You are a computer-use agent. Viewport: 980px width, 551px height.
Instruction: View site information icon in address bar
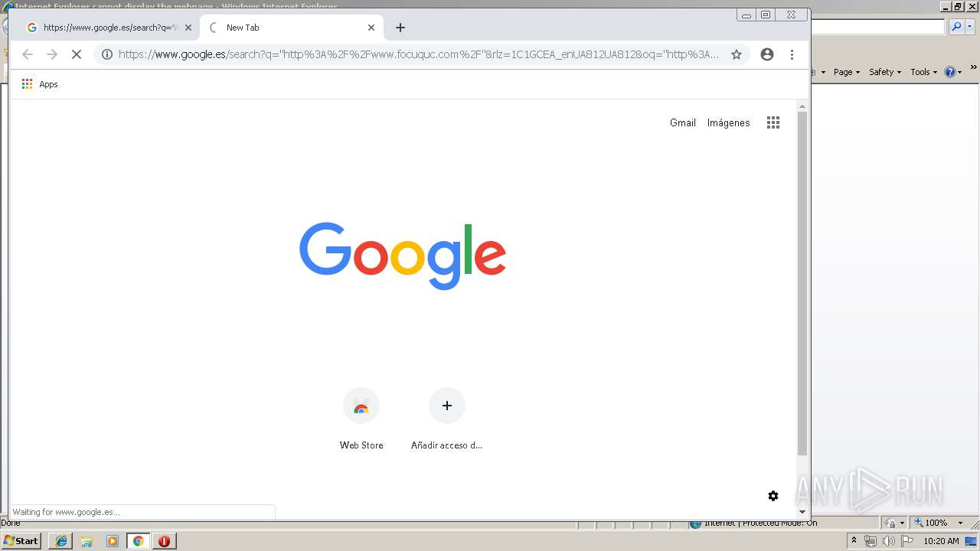[107, 54]
